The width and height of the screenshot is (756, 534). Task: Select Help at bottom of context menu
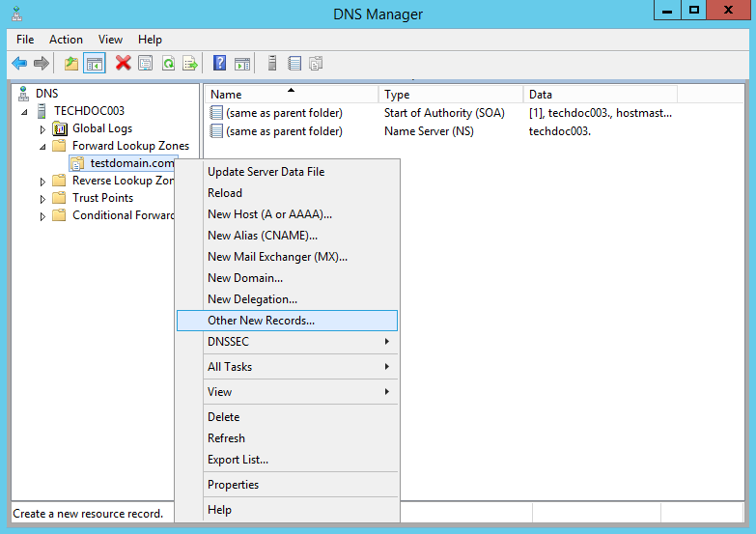(288, 510)
